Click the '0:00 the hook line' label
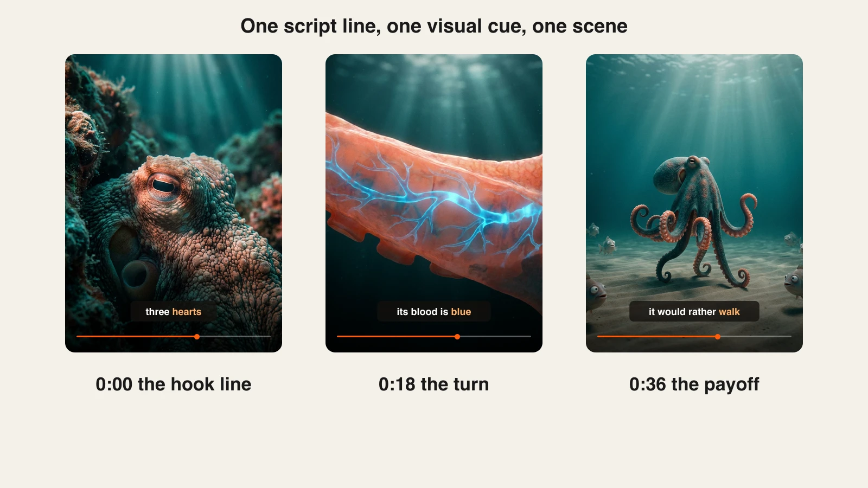 click(174, 384)
